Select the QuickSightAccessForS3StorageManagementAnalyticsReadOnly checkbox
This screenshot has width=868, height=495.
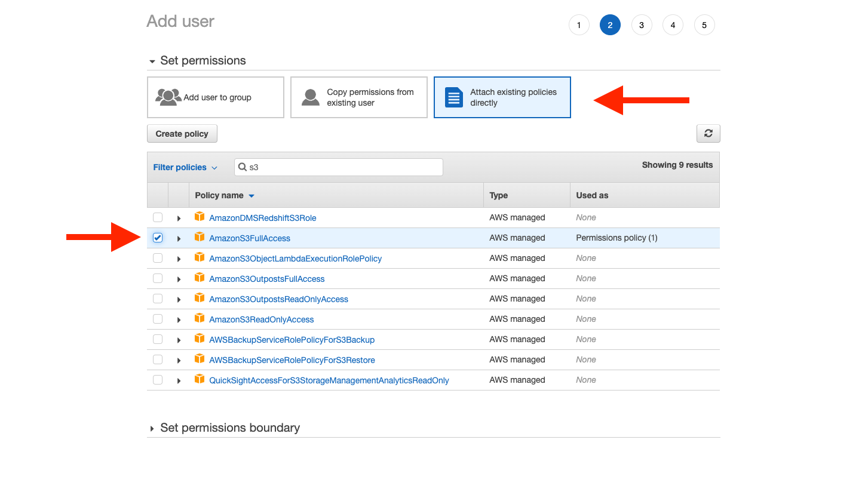(158, 380)
